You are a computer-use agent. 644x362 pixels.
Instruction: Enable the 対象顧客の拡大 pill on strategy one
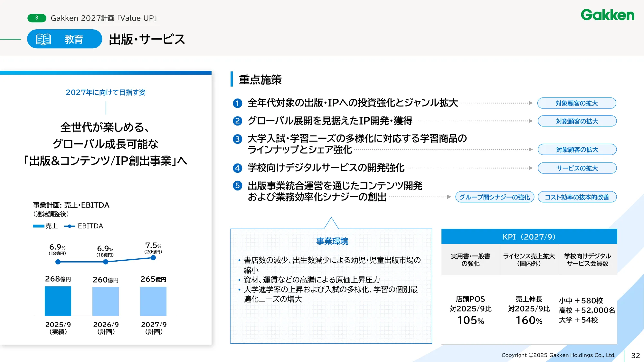pyautogui.click(x=577, y=103)
